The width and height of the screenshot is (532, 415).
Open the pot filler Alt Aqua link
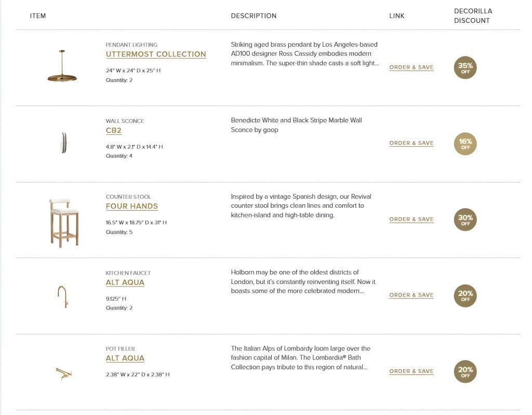[125, 358]
